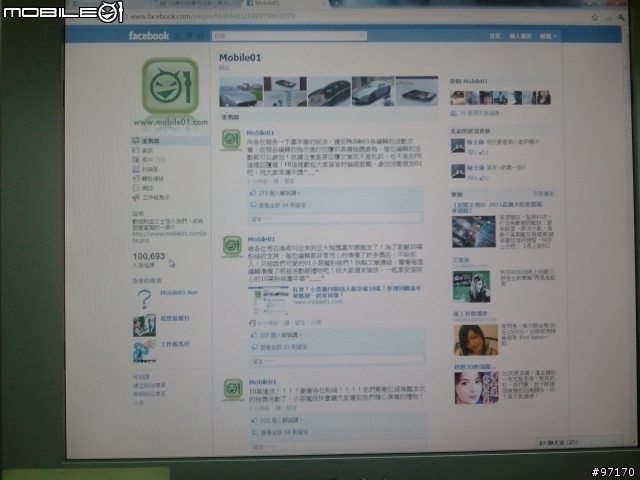The width and height of the screenshot is (640, 480).
Task: View all 58 comments on third post
Action: pos(284,432)
